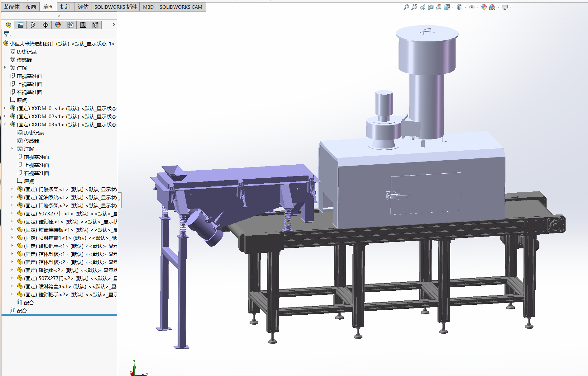Open Display Style dropdown arrow
The height and width of the screenshot is (376, 588).
pyautogui.click(x=465, y=7)
